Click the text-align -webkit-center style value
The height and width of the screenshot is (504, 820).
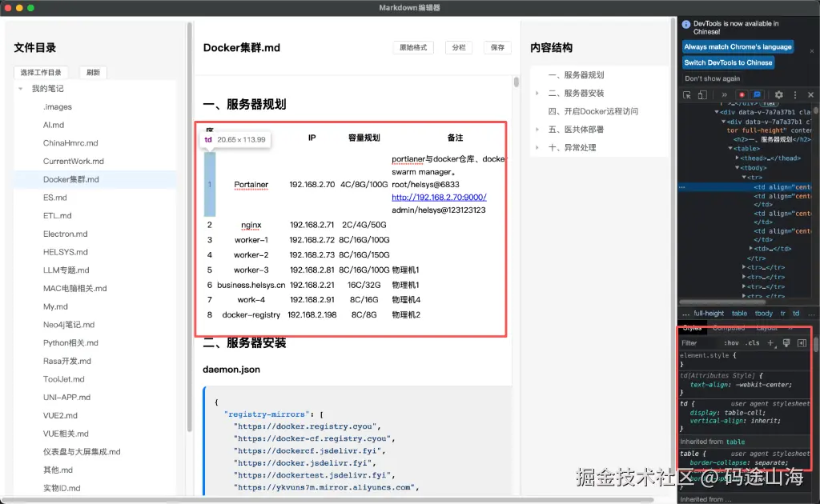763,385
